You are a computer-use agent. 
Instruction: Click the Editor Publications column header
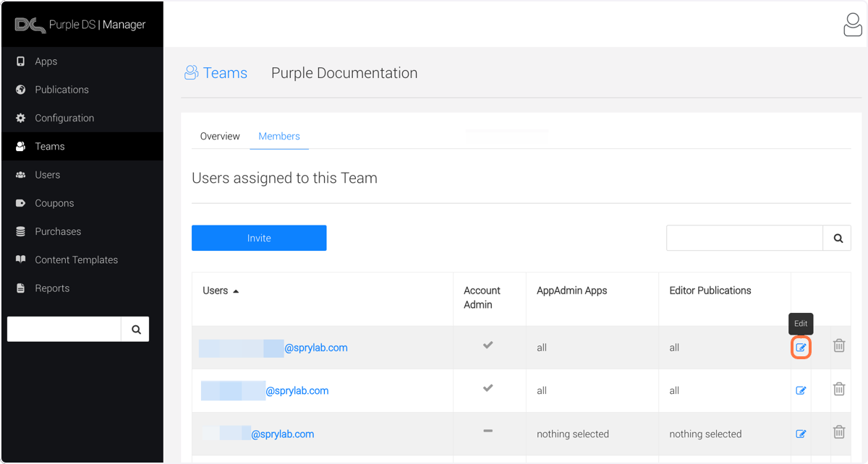pos(710,291)
